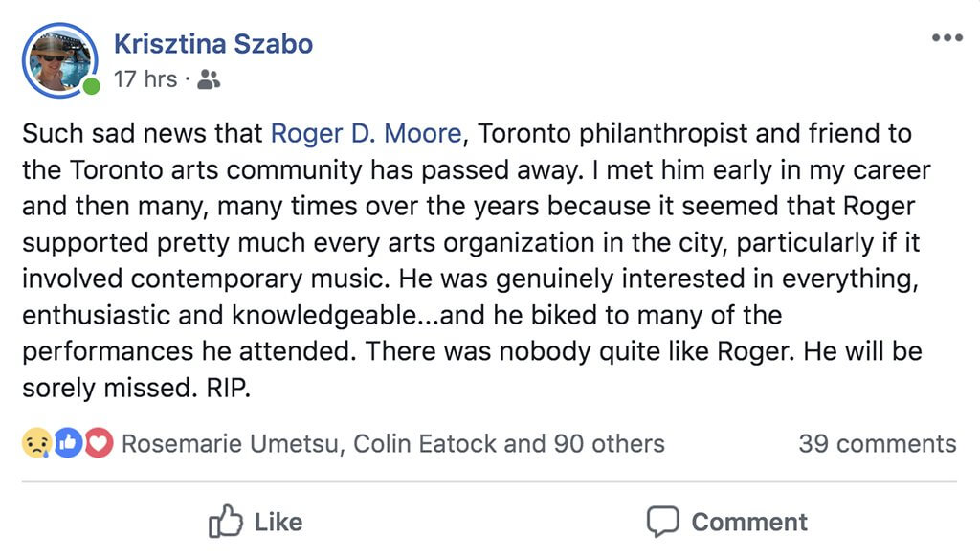
Task: View the 39 comments
Action: click(877, 444)
